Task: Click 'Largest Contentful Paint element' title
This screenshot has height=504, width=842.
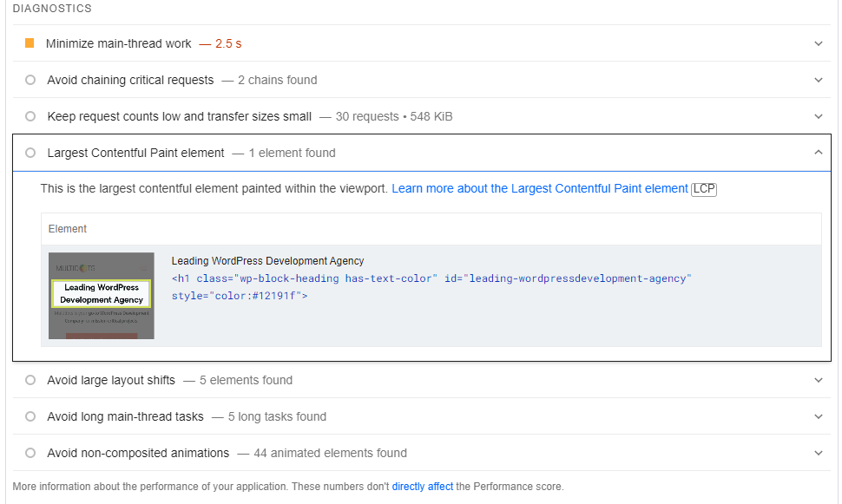Action: coord(136,153)
